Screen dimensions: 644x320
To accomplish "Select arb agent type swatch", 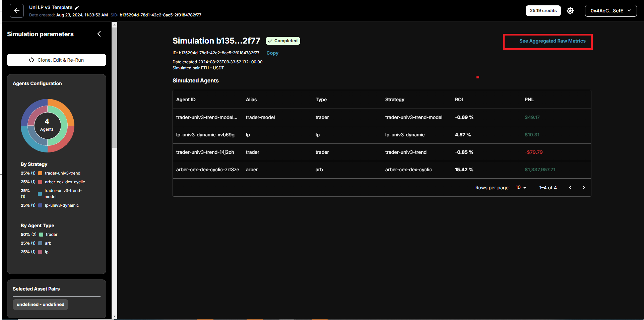I will (40, 243).
